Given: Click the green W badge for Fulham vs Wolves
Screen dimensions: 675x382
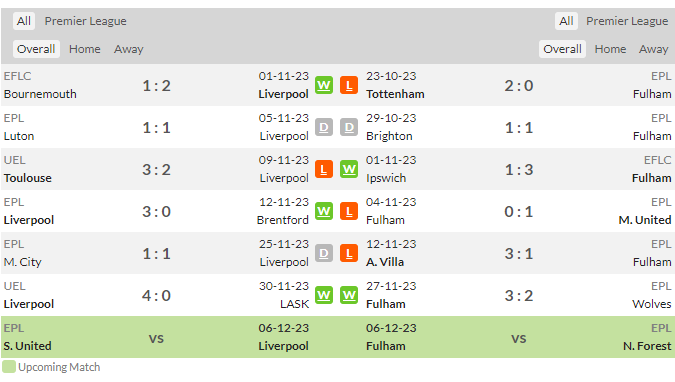Looking at the screenshot, I should click(349, 295).
